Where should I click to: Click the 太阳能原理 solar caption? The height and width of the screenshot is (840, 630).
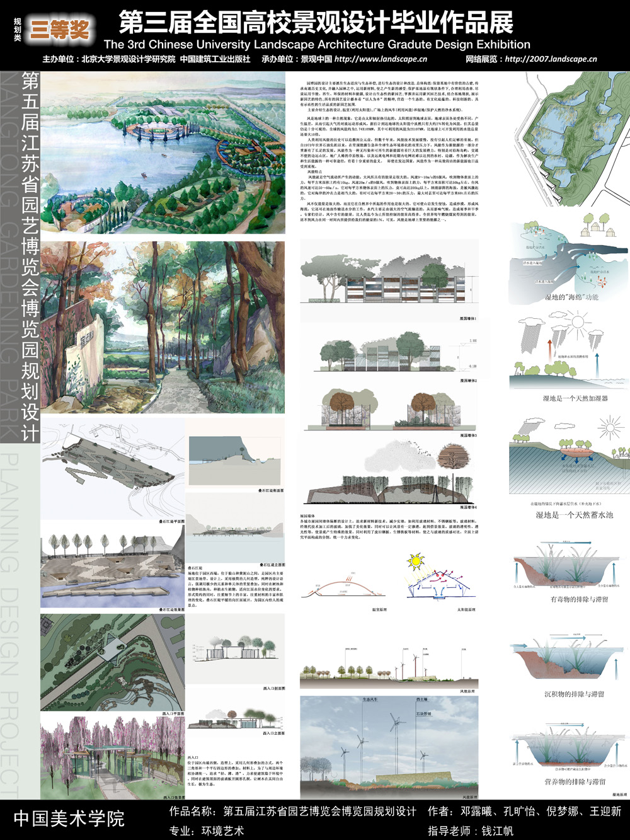(x=466, y=609)
